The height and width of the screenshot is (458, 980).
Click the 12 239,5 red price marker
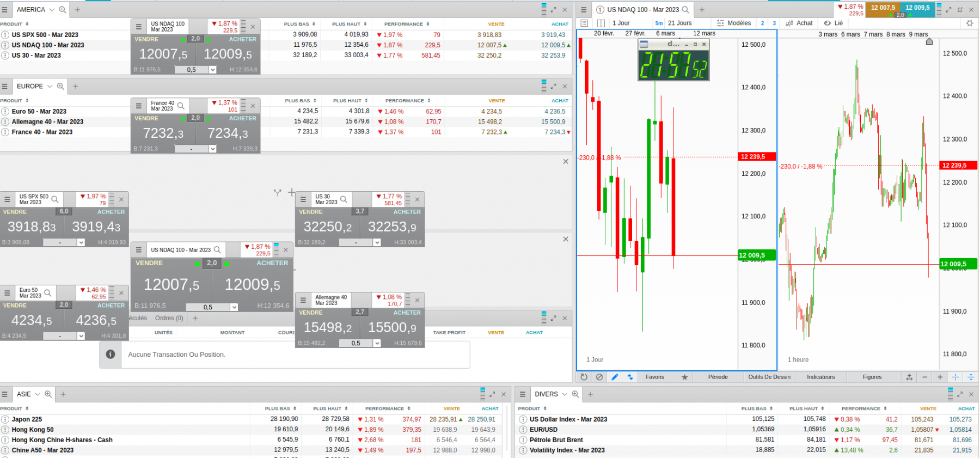pos(757,157)
